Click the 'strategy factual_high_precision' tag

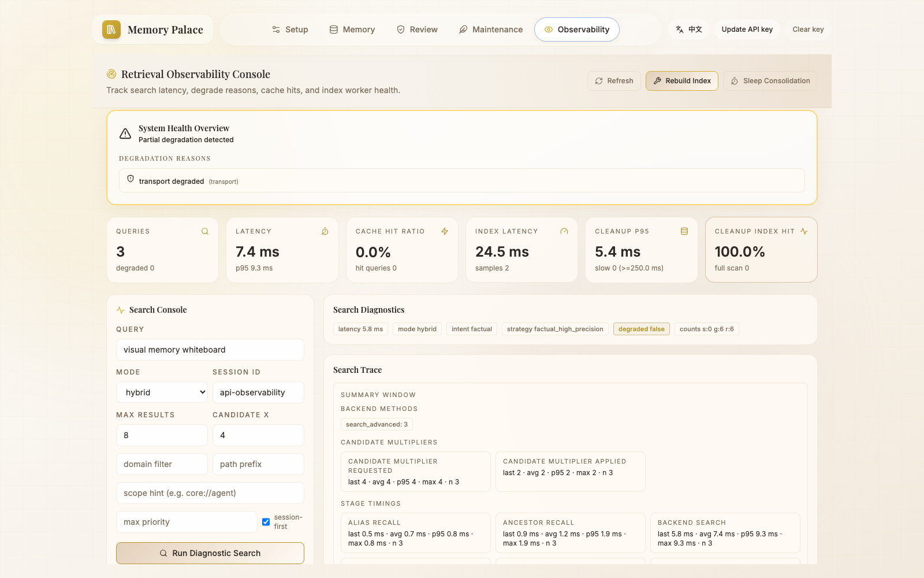pos(555,329)
